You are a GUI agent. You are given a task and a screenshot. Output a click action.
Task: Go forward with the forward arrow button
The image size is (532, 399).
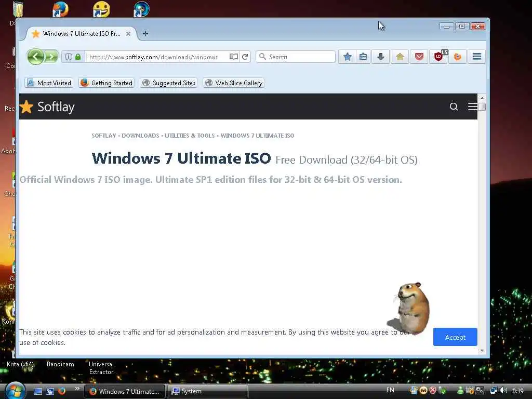click(x=51, y=57)
